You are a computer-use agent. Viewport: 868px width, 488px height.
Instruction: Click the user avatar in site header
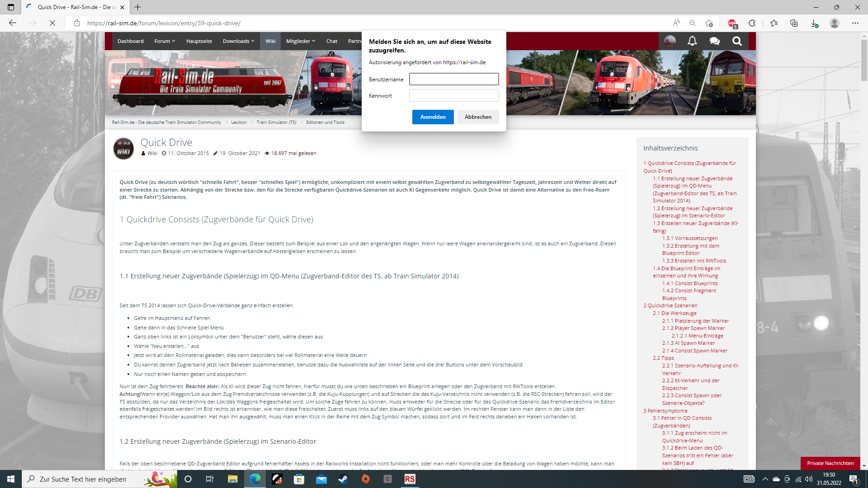[670, 41]
